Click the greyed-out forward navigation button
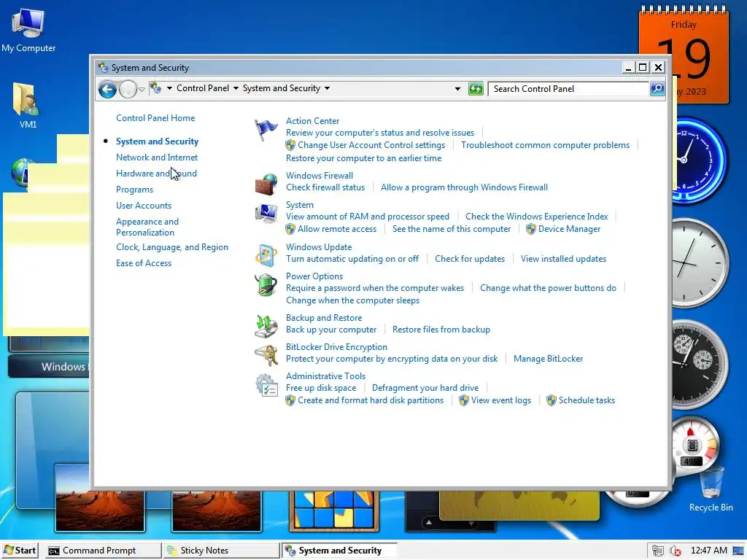Viewport: 747px width, 560px height. (x=127, y=89)
